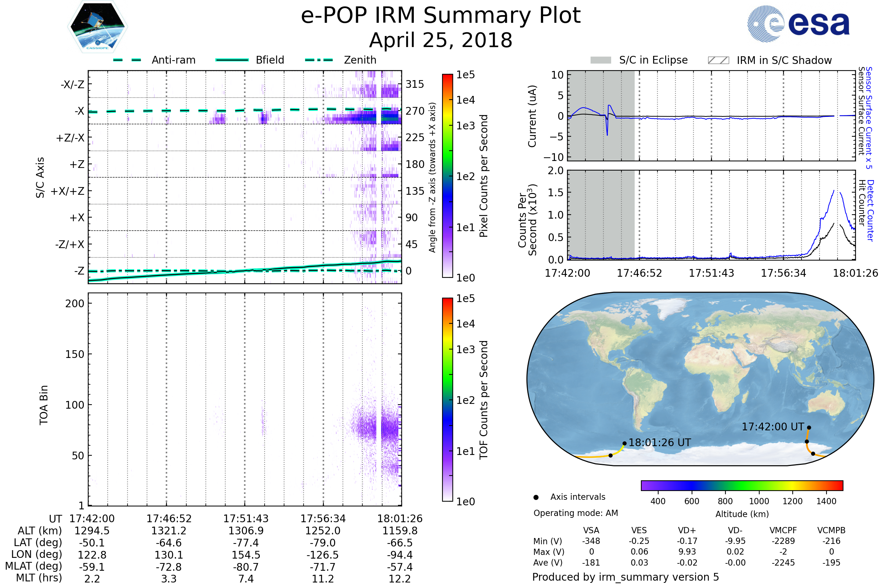This screenshot has height=588, width=882.
Task: Click the CASSIOPE satellite mission logo
Action: (x=97, y=27)
